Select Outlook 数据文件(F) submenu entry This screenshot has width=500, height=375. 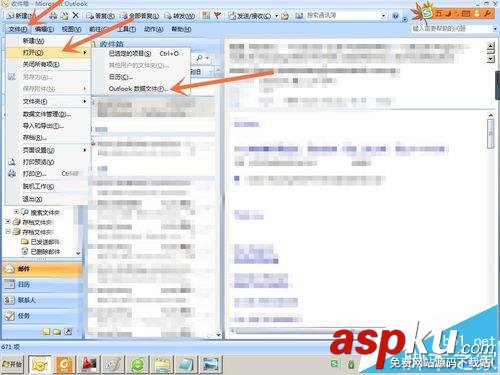[141, 89]
